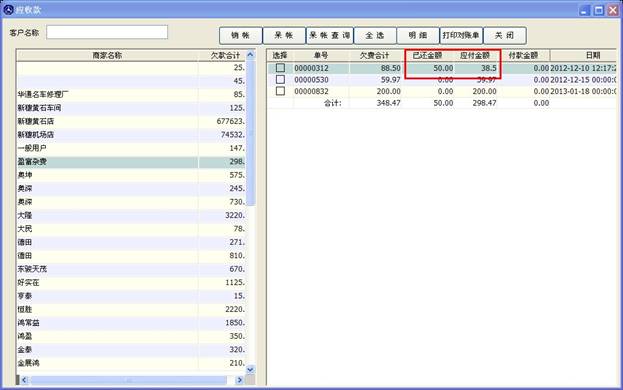Click the 关闭 toolbar button
Image resolution: width=623 pixels, height=390 pixels.
click(x=505, y=36)
